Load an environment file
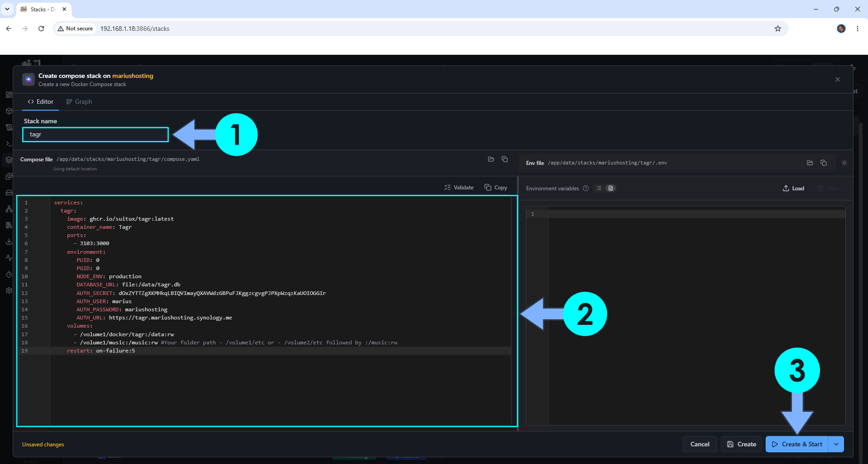Screen dimensions: 868x464 point(794,188)
